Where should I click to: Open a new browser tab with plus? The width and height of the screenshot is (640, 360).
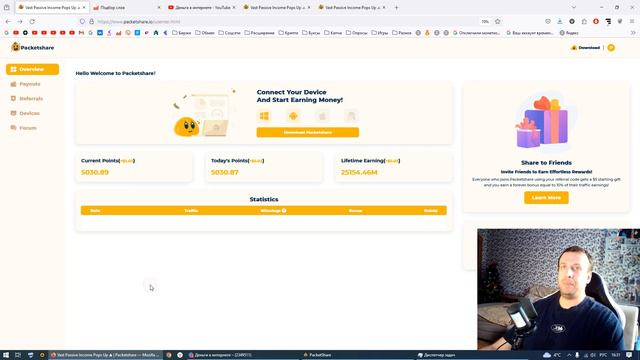coord(396,7)
